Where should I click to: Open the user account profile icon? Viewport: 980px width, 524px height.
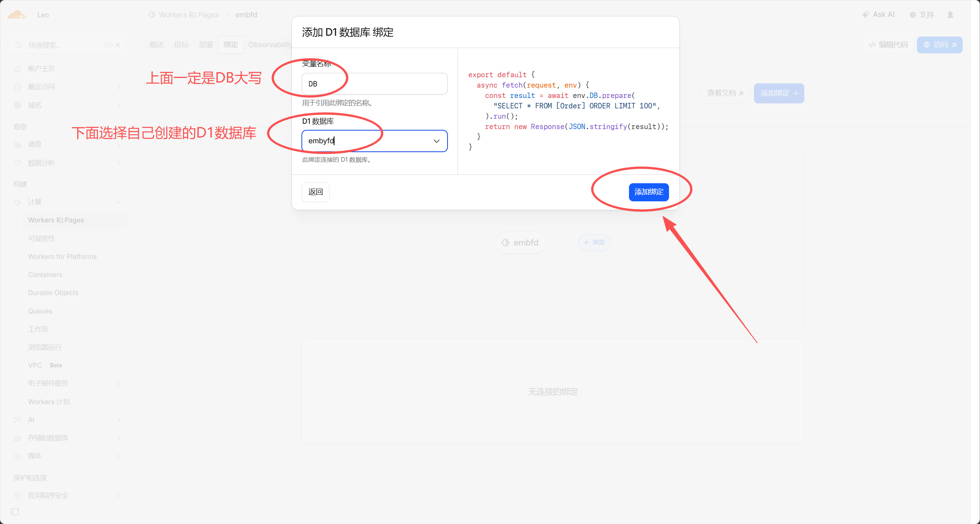pos(950,15)
